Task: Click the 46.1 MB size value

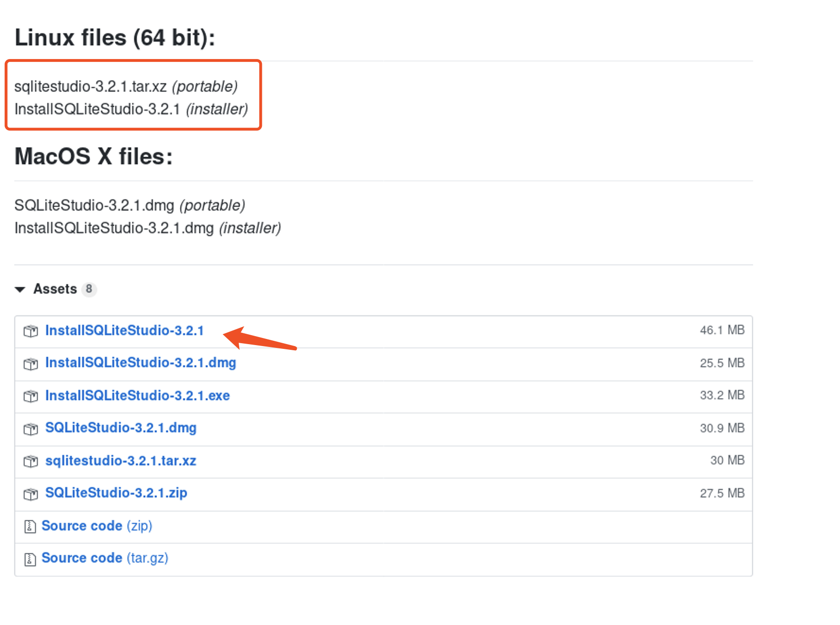Action: click(x=722, y=330)
